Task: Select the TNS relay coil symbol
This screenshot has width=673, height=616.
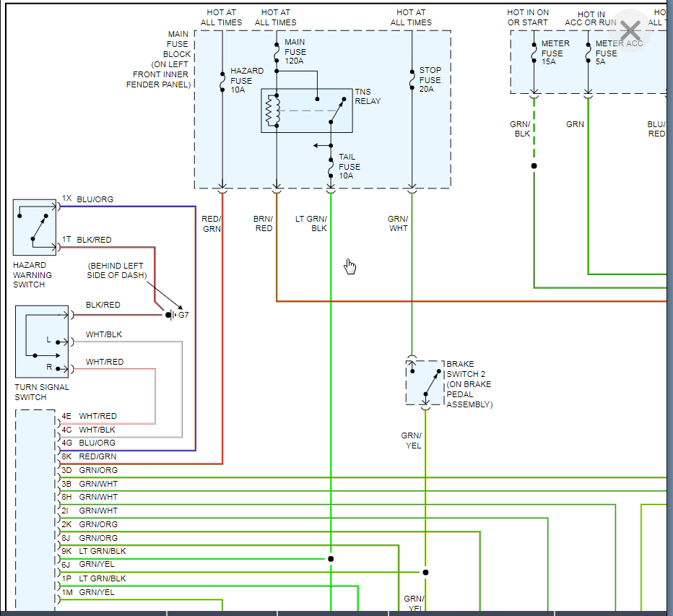Action: pyautogui.click(x=272, y=111)
